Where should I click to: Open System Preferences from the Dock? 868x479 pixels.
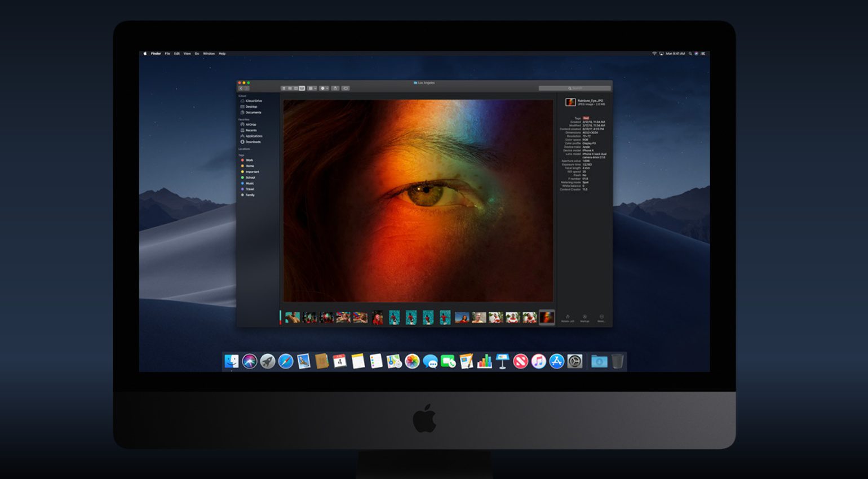pyautogui.click(x=574, y=361)
